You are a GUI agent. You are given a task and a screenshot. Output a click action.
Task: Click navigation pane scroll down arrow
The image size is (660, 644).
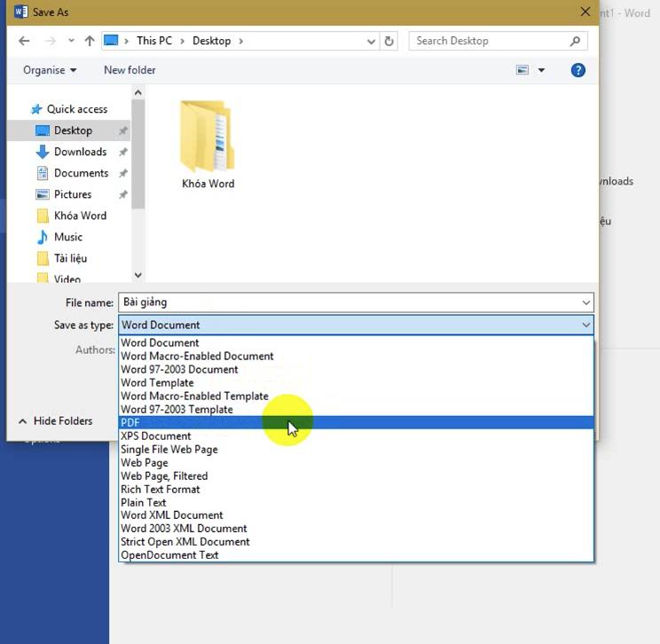click(x=138, y=275)
